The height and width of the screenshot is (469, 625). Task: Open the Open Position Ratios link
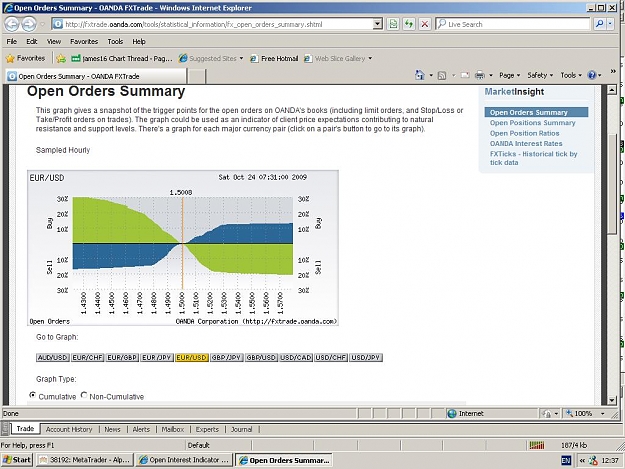[525, 133]
